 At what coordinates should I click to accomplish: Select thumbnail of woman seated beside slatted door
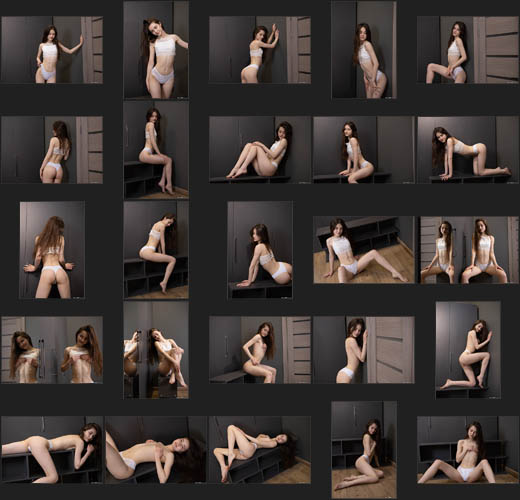click(260, 350)
